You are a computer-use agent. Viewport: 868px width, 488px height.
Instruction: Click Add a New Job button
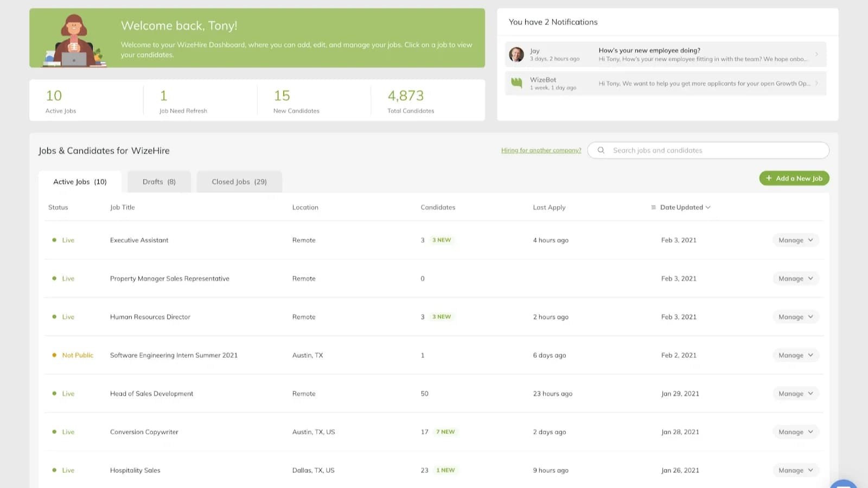click(794, 178)
